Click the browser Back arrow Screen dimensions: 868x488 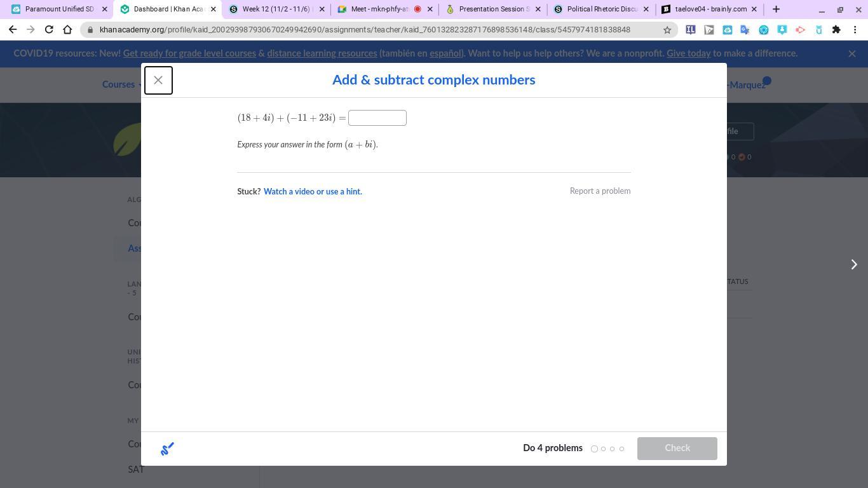[13, 29]
